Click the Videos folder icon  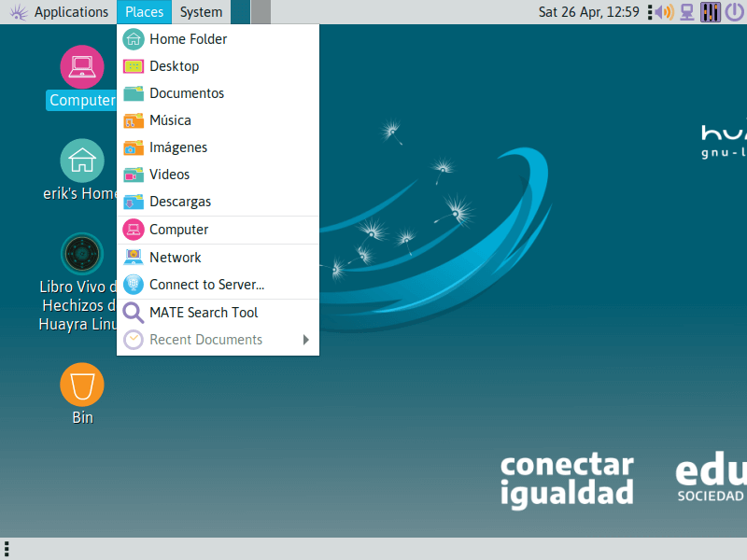(x=134, y=175)
